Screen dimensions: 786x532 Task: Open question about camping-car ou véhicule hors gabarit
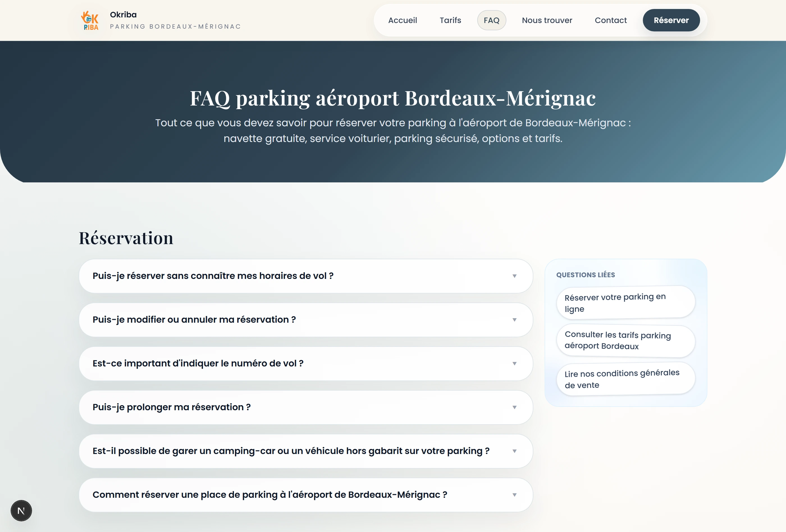306,451
